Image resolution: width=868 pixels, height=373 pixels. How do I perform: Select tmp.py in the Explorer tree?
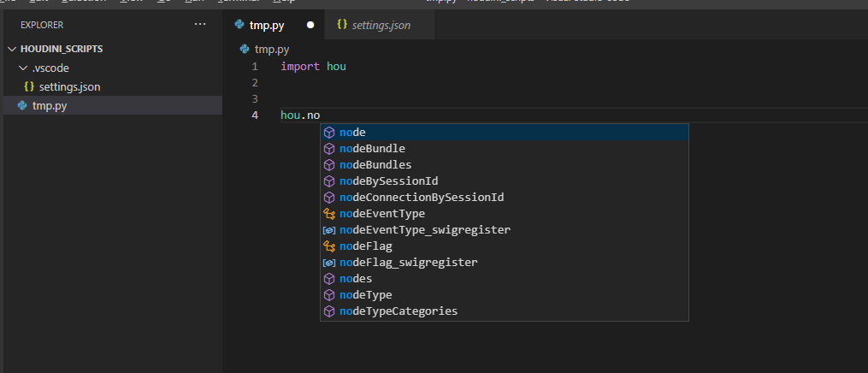[x=50, y=105]
